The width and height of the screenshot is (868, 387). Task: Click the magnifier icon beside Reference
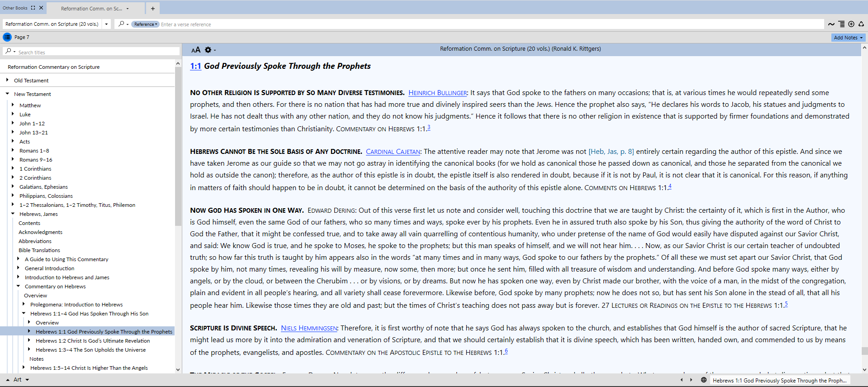click(121, 24)
